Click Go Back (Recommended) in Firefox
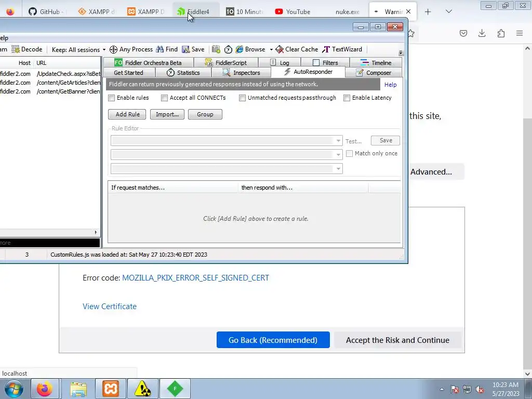The width and height of the screenshot is (532, 399). (x=273, y=340)
